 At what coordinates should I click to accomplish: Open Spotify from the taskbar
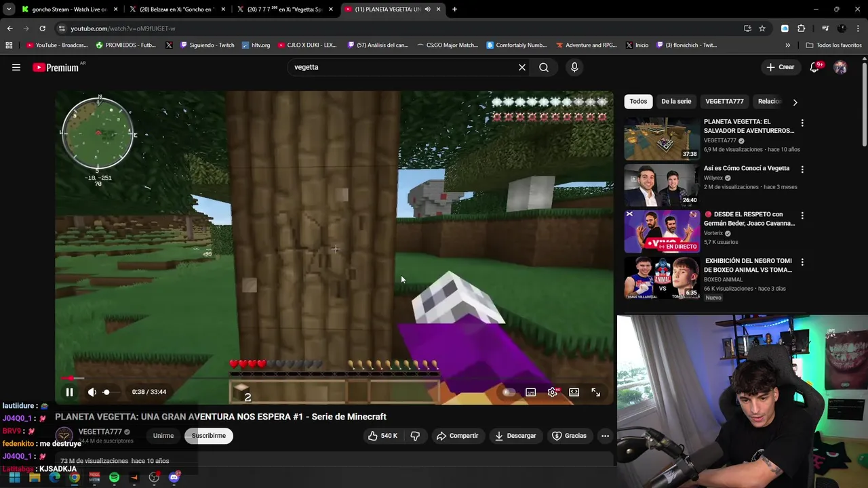coord(114,478)
